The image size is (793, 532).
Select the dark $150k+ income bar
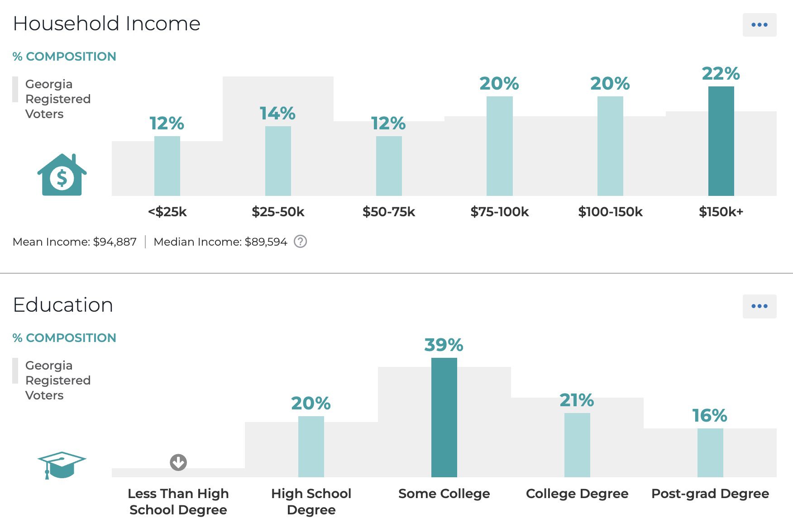click(721, 141)
